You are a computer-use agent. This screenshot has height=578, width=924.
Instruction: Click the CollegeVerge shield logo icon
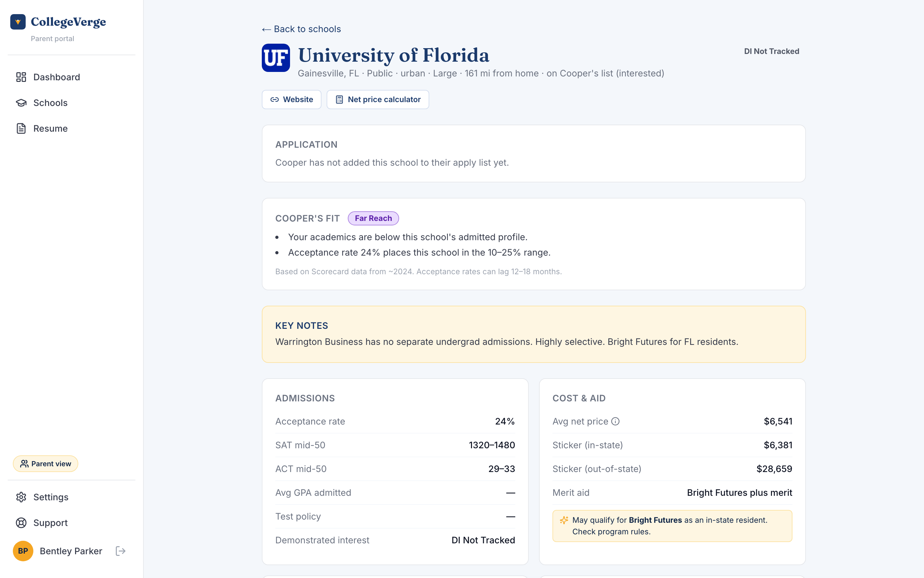(x=18, y=22)
